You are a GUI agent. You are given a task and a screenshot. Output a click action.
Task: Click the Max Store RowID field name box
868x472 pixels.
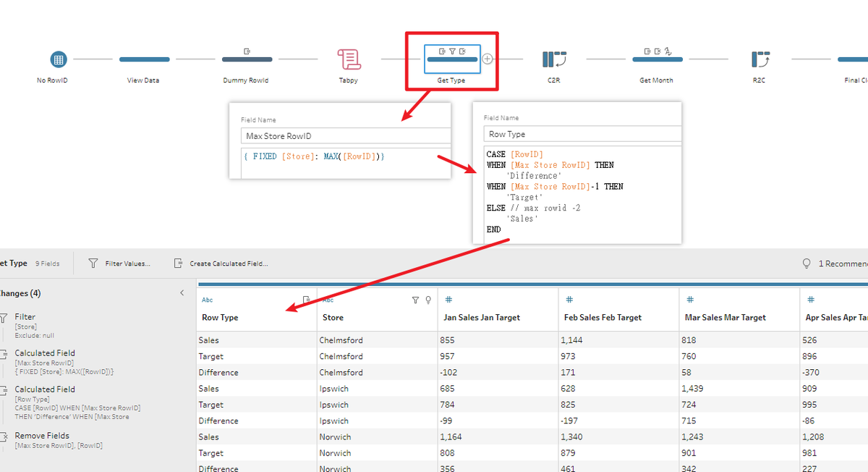(346, 136)
